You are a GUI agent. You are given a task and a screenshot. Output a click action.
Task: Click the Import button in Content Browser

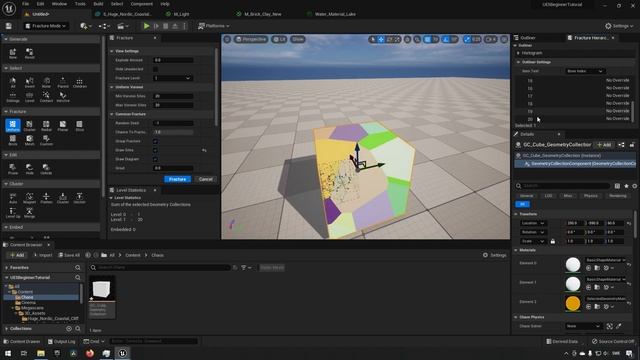(x=42, y=255)
